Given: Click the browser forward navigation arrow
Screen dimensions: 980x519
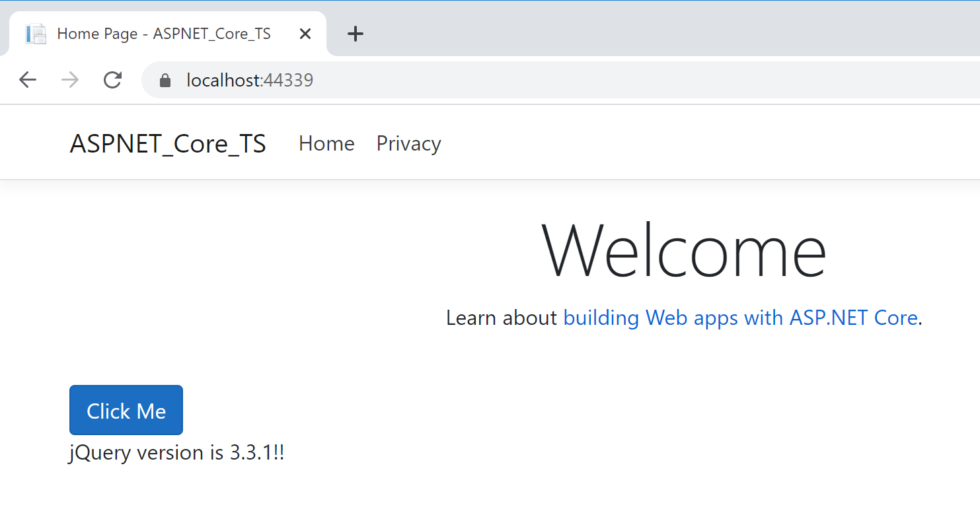Looking at the screenshot, I should pos(69,79).
